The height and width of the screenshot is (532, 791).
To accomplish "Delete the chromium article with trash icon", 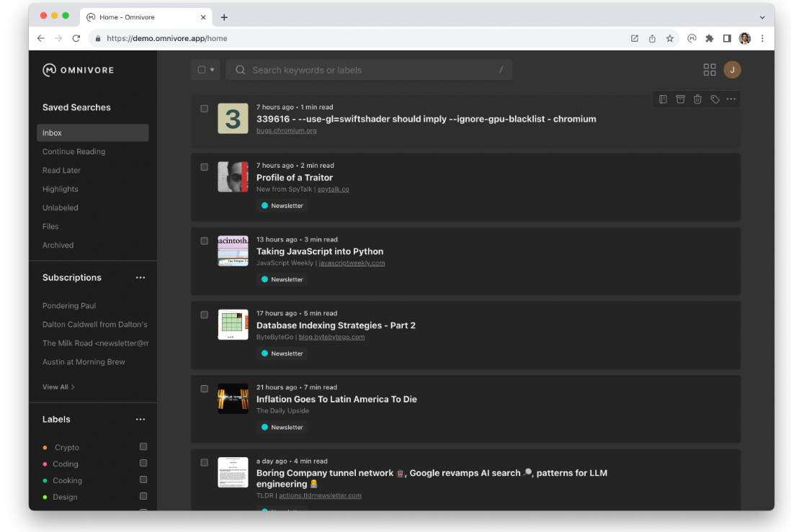I will [x=697, y=99].
